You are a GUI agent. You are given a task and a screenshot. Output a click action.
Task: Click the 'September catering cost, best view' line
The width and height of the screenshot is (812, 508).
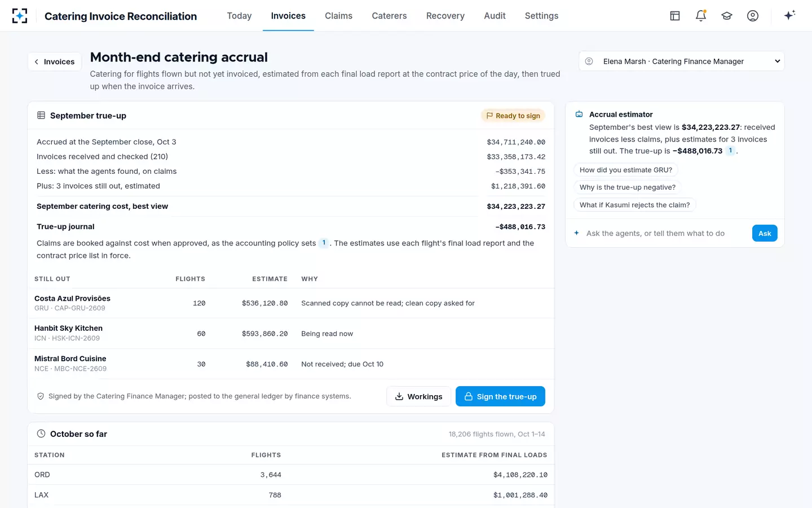coord(291,206)
